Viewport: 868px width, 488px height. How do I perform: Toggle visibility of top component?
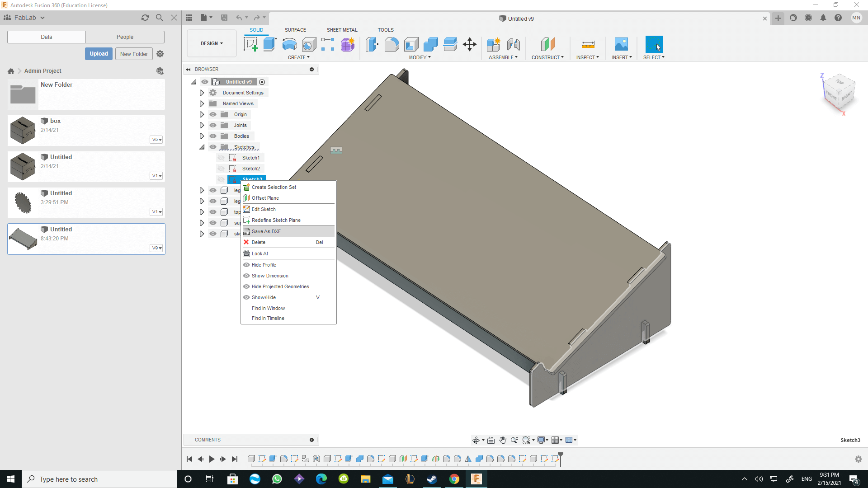click(x=213, y=212)
